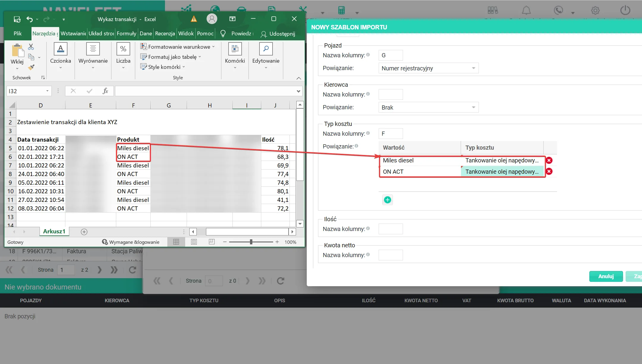Viewport: 642px width, 364px height.
Task: Add new cost type mapping row
Action: [387, 200]
